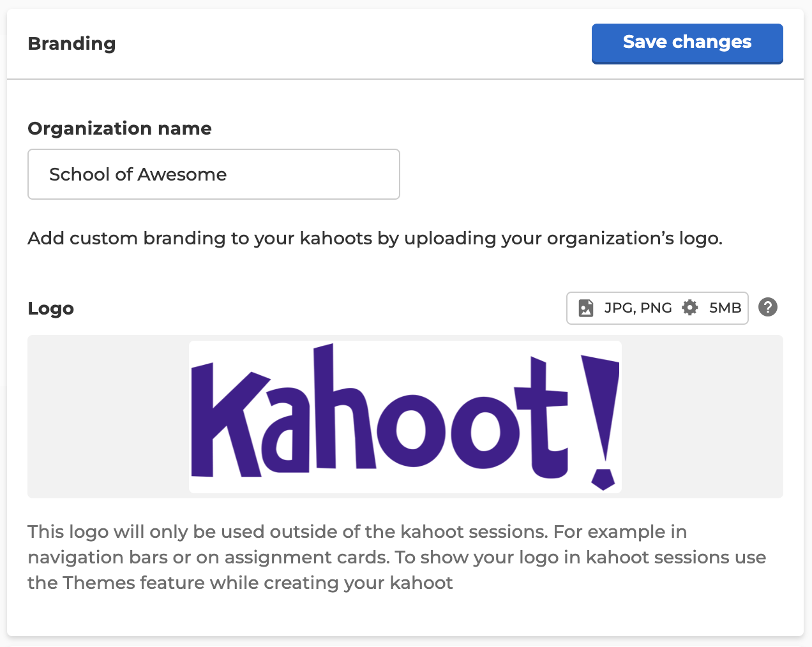812x647 pixels.
Task: Click the Logo section label
Action: coord(51,309)
